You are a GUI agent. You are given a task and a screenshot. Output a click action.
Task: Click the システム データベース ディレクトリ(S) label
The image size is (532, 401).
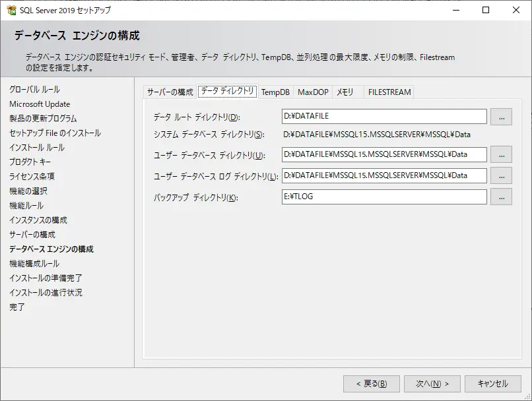[x=209, y=135]
